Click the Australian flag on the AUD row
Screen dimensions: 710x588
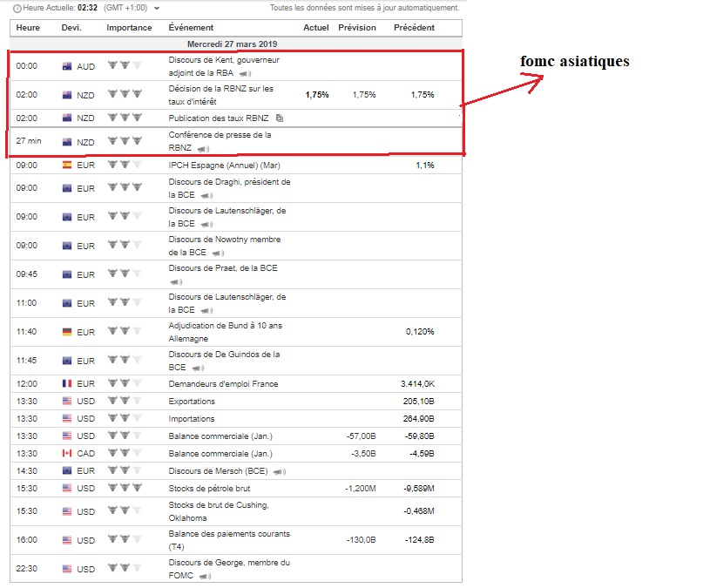67,66
